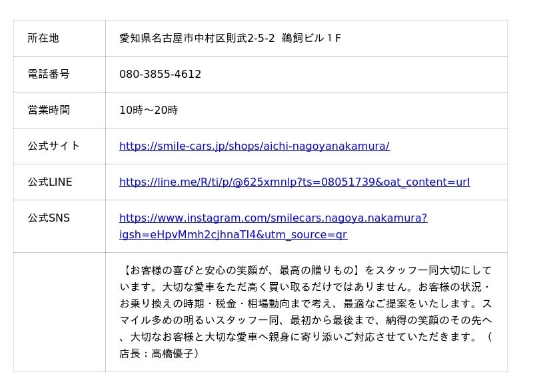The image size is (533, 392).
Task: Click the business hours 10時〜20時
Action: (149, 110)
